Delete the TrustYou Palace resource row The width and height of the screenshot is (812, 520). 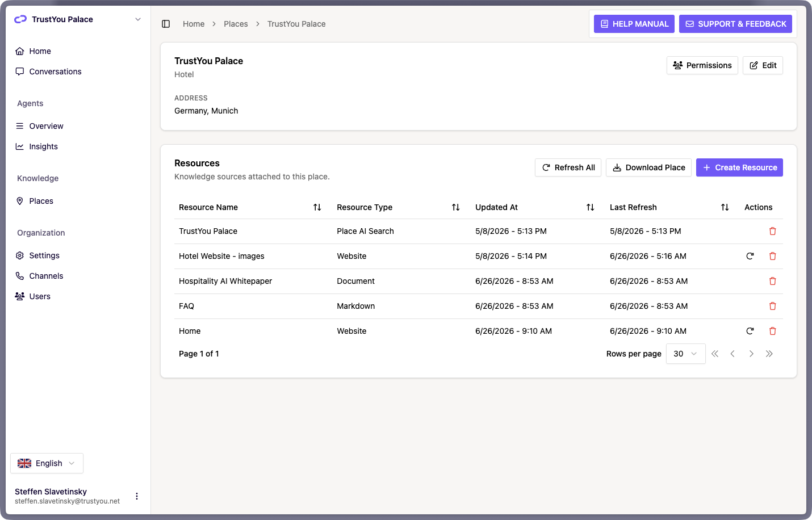(x=772, y=231)
